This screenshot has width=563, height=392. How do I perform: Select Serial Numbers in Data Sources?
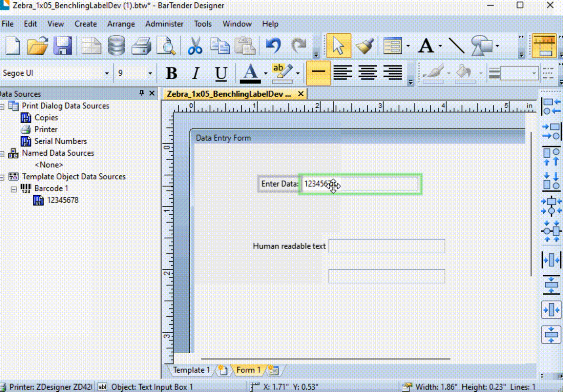(x=60, y=141)
